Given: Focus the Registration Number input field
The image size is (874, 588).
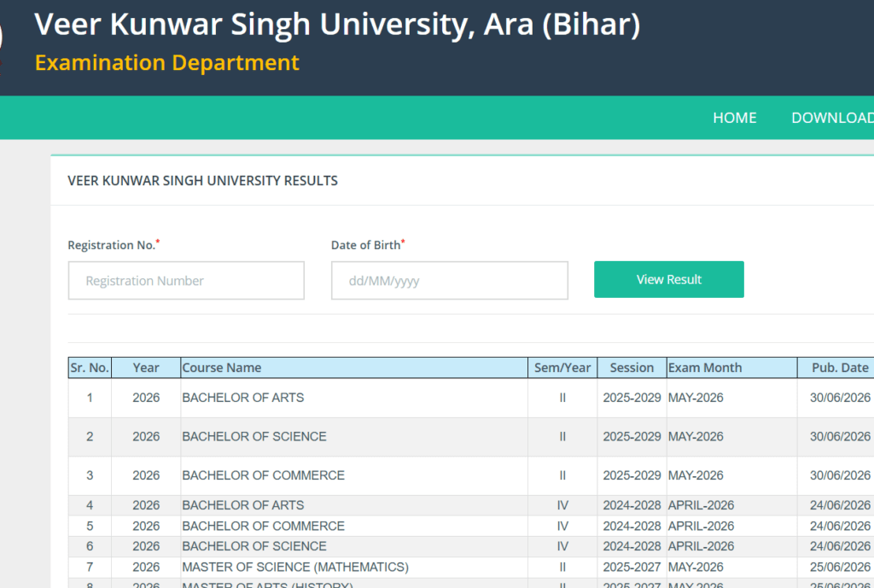Looking at the screenshot, I should click(186, 280).
